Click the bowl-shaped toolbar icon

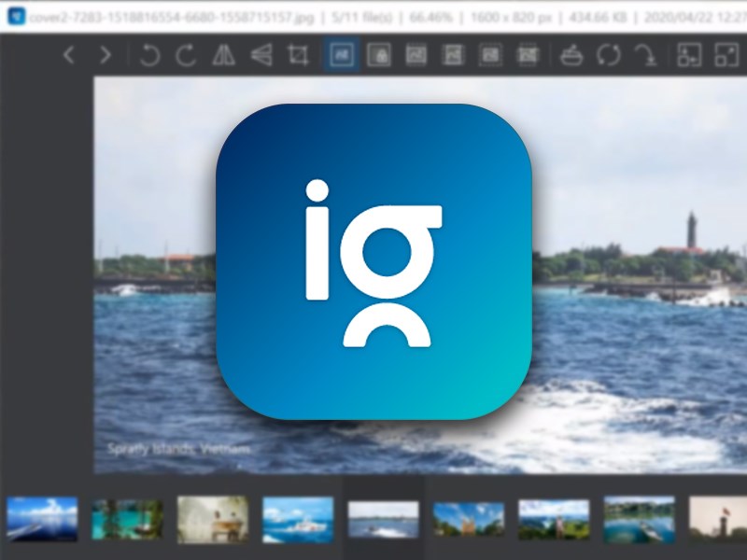point(571,55)
